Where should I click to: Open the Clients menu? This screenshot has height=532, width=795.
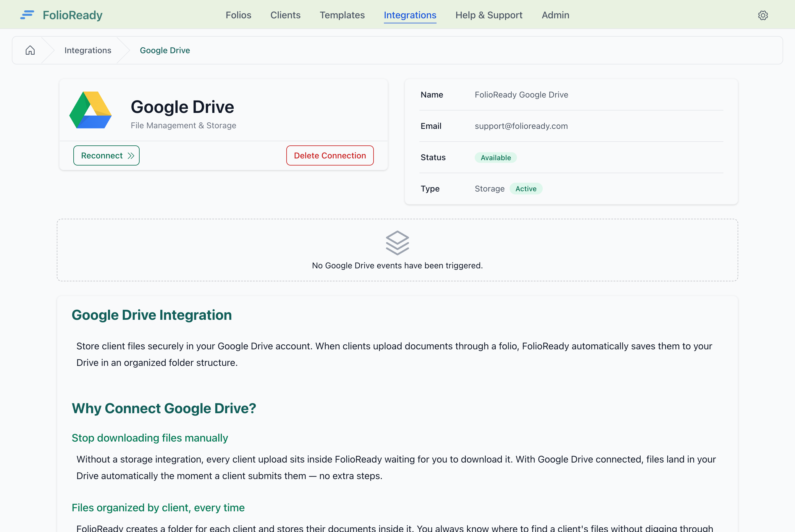point(285,15)
